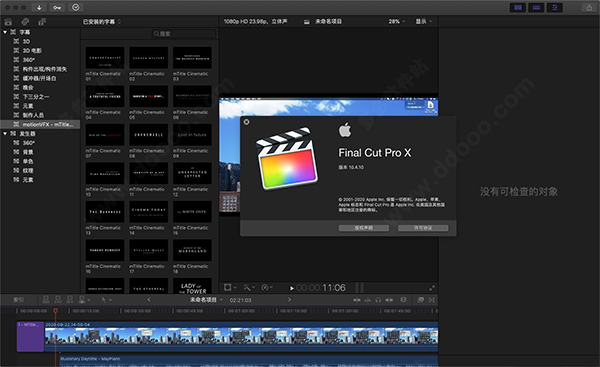Viewport: 600px width, 367px height.
Task: Collapse the 发生器 category triangle
Action: [5, 134]
